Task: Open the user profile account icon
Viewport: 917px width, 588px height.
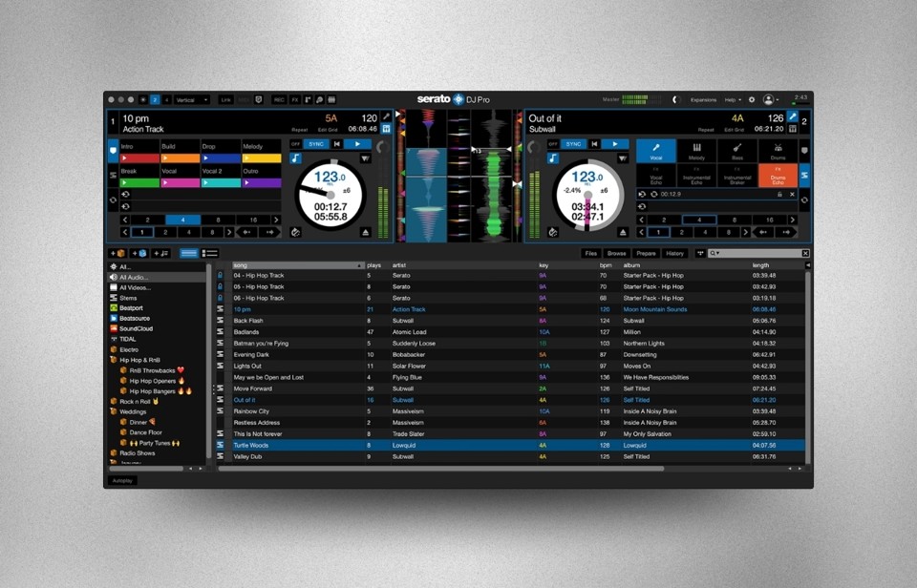Action: pos(768,100)
